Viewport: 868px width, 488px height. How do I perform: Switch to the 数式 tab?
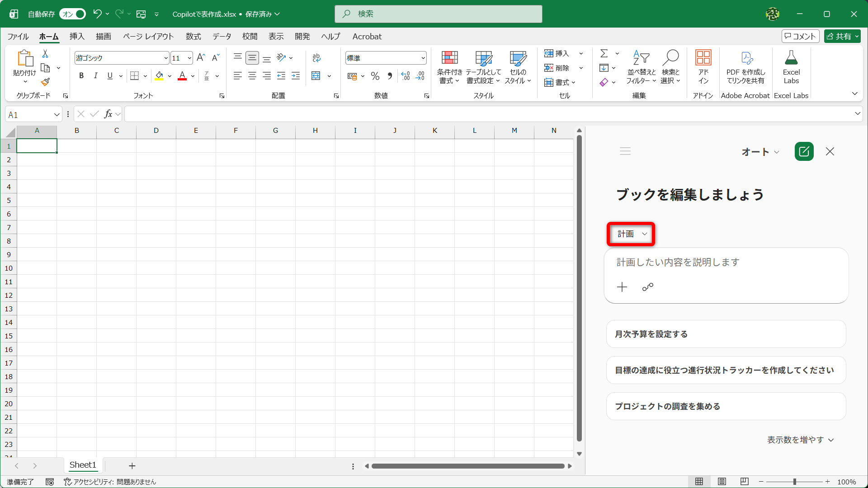click(x=193, y=37)
